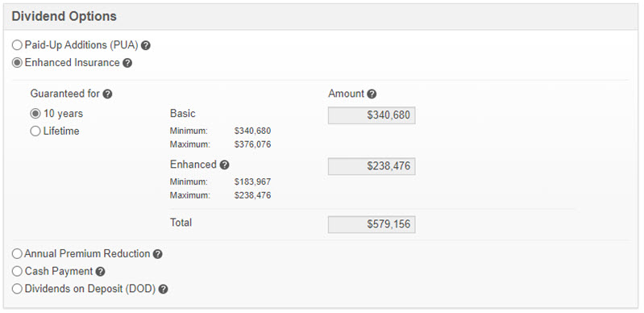Open Cash Payment help icon

tap(100, 272)
